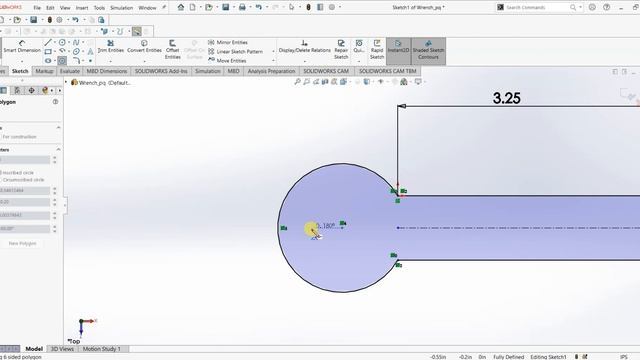
Task: Open the 3D Views tab
Action: pyautogui.click(x=62, y=349)
